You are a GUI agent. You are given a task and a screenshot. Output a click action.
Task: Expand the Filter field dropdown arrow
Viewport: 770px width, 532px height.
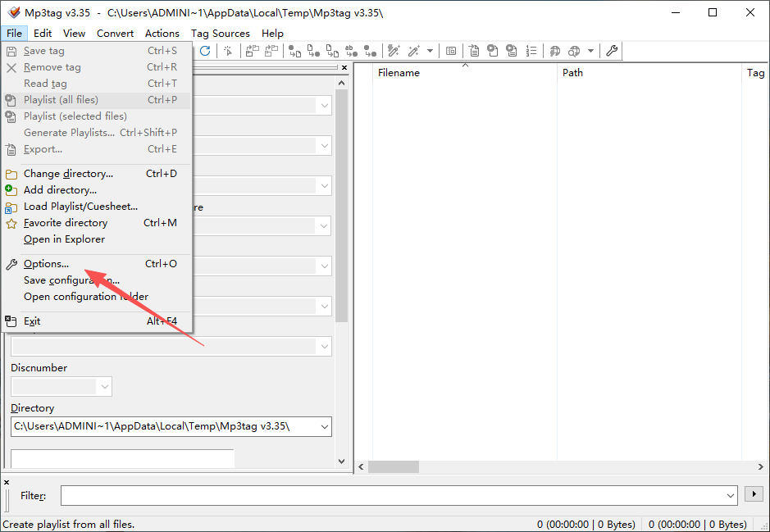[x=730, y=496]
